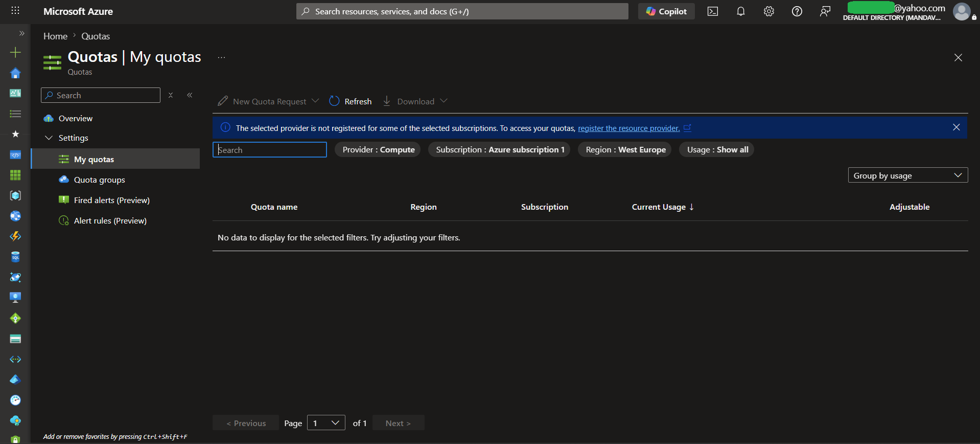The width and height of the screenshot is (980, 444).
Task: Go to Home breadcrumb link
Action: coord(55,36)
